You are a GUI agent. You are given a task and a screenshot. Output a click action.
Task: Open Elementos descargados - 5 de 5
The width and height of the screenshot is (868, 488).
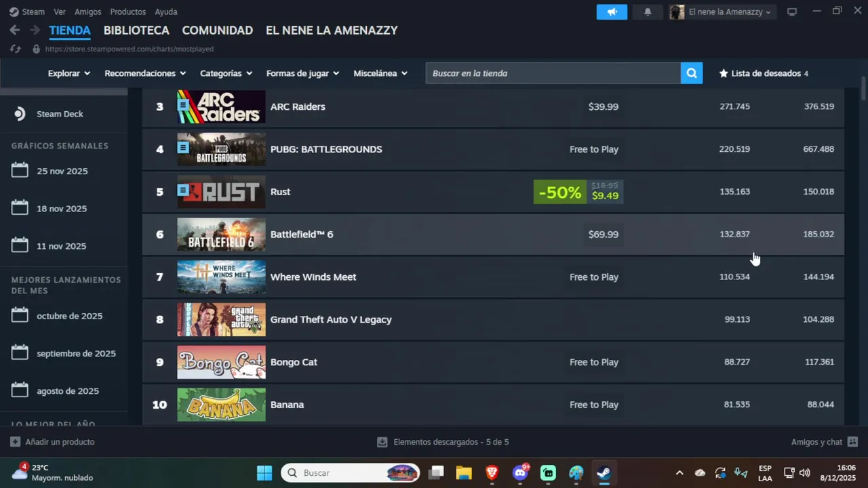click(x=443, y=442)
